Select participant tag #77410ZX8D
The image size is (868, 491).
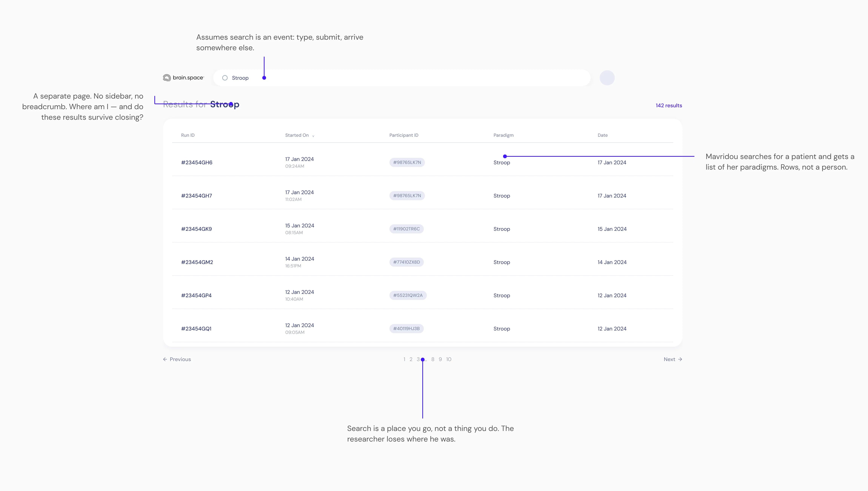click(406, 262)
